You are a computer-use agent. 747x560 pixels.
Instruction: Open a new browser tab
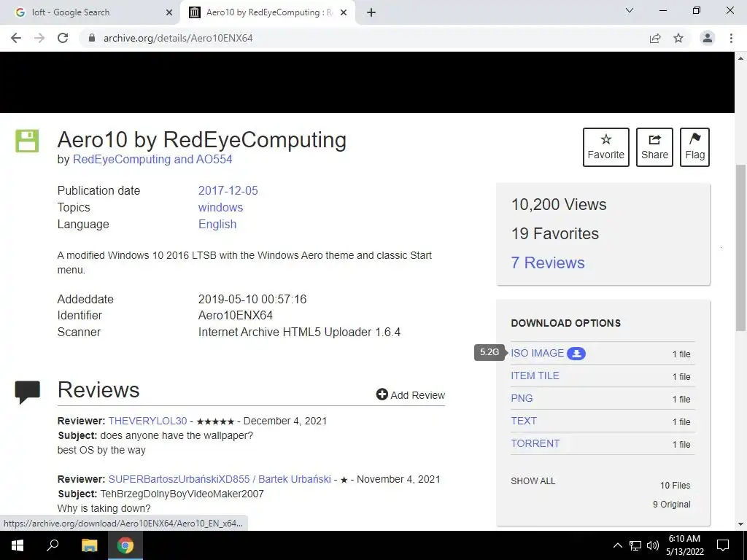pyautogui.click(x=371, y=12)
